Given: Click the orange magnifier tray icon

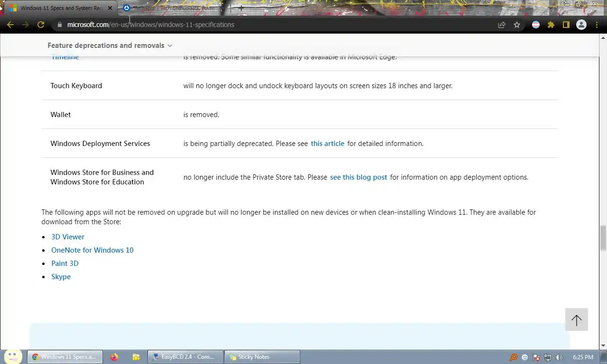Looking at the screenshot, I should click(x=514, y=357).
